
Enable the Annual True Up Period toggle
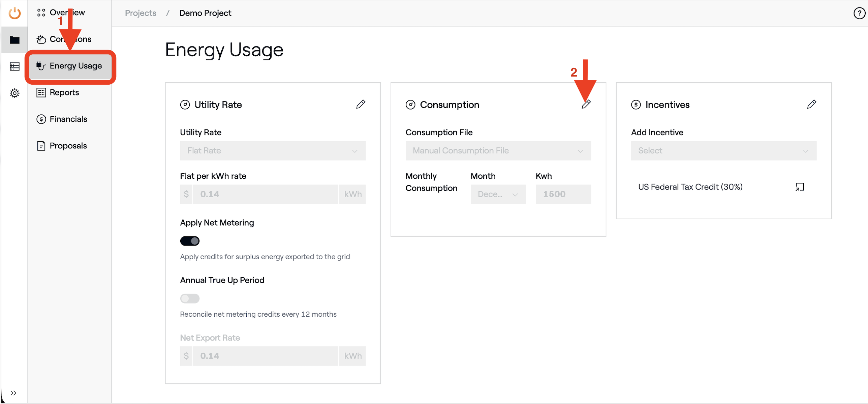190,298
